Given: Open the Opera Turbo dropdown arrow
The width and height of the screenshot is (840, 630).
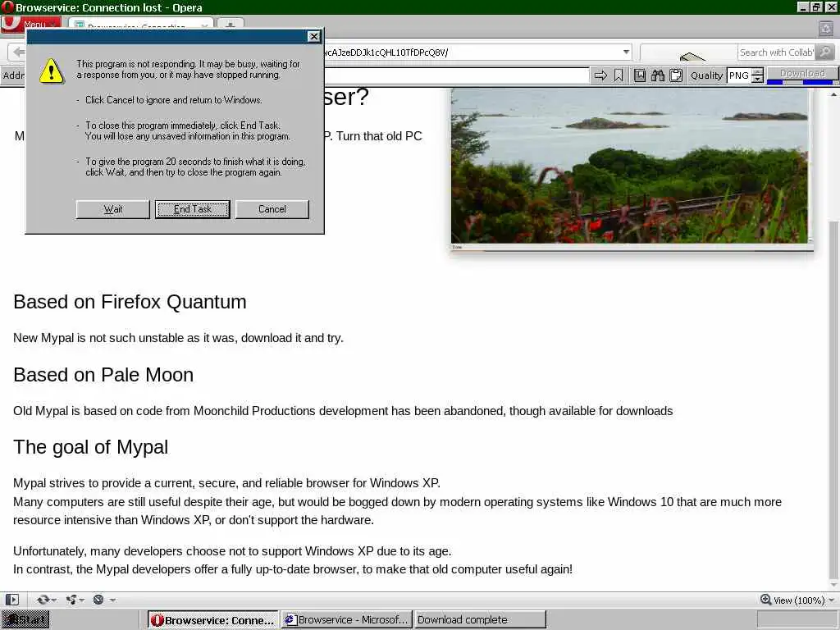Looking at the screenshot, I should [112, 600].
